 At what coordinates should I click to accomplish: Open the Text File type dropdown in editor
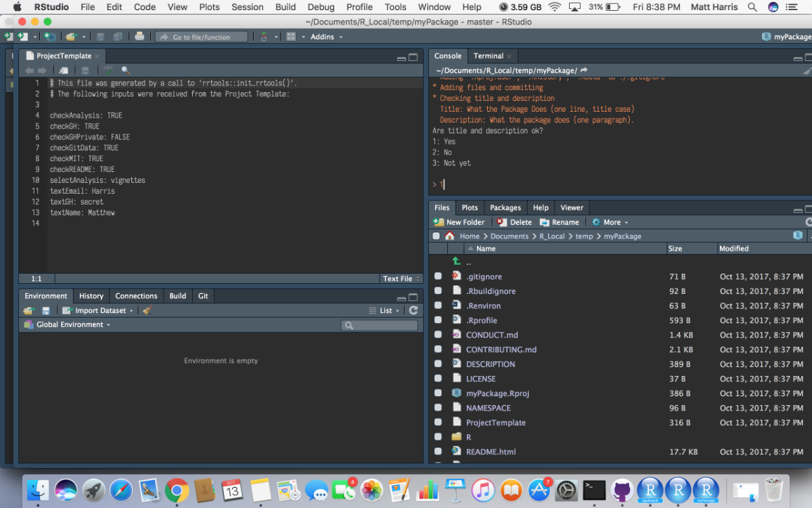[x=401, y=278]
